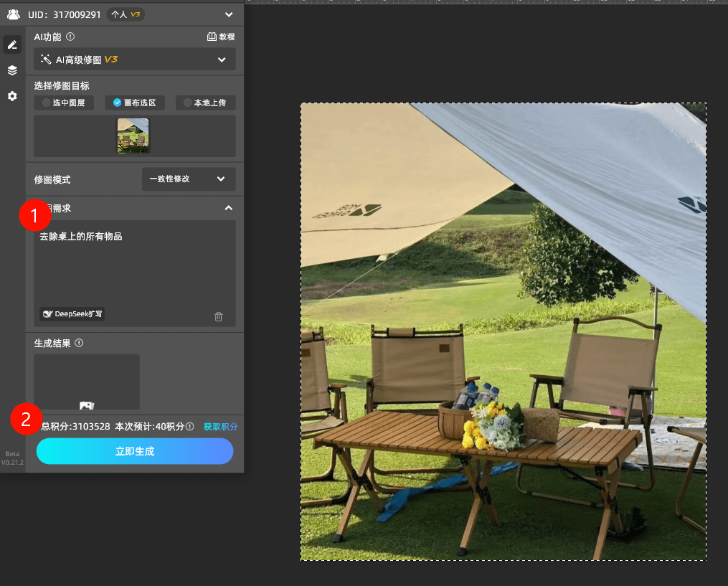Select the 本地上传 radio option
728x586 pixels.
point(205,103)
